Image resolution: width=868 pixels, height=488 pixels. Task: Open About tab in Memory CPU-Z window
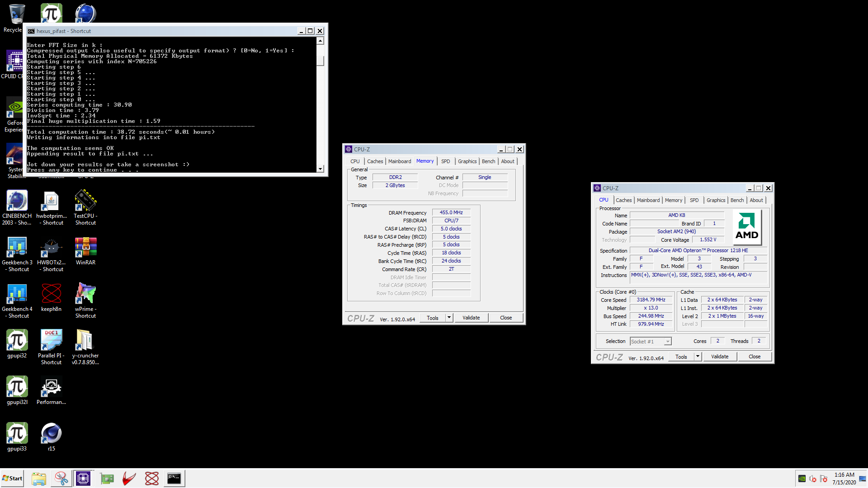pyautogui.click(x=508, y=161)
